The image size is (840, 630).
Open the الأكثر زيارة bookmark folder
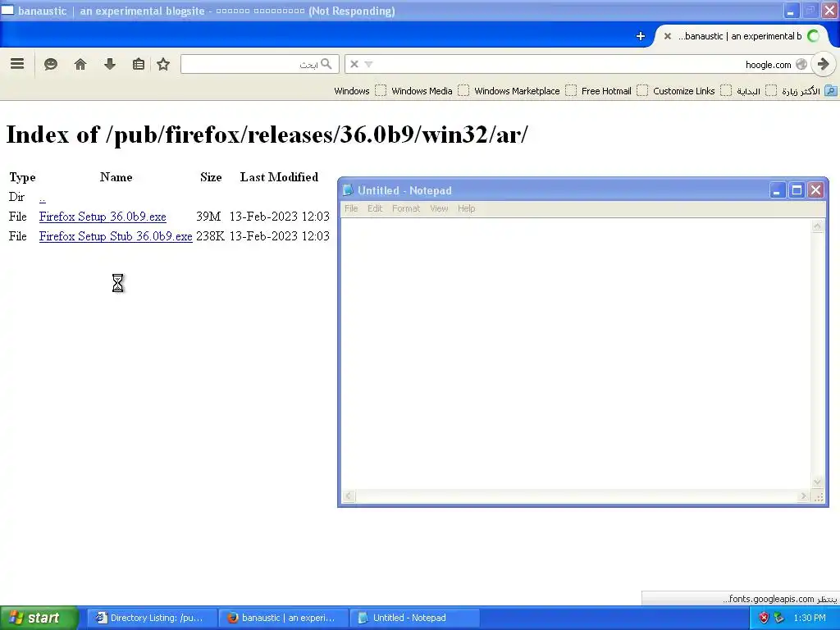pos(809,91)
